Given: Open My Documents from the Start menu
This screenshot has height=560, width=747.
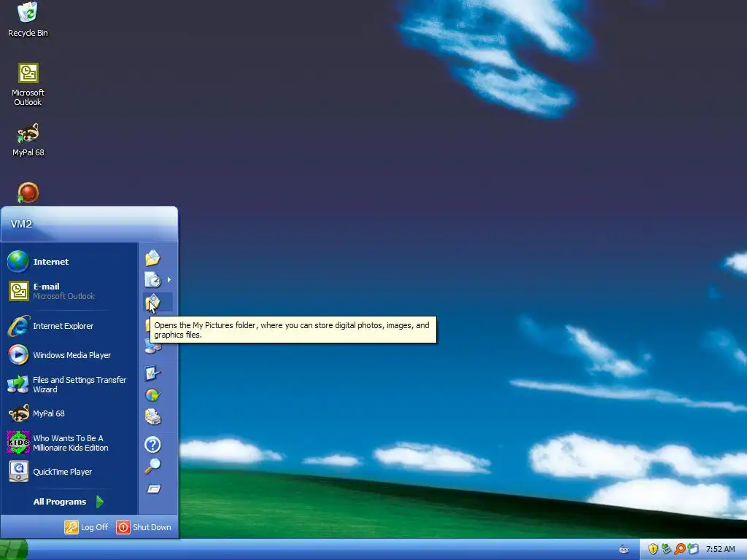Looking at the screenshot, I should pos(153,258).
